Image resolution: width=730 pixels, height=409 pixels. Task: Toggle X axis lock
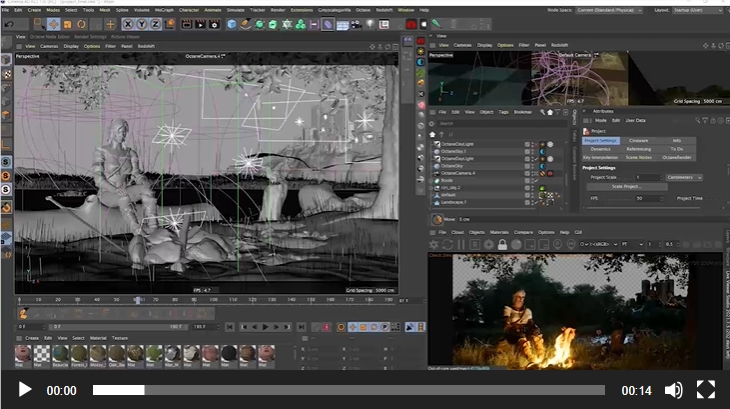[x=128, y=24]
